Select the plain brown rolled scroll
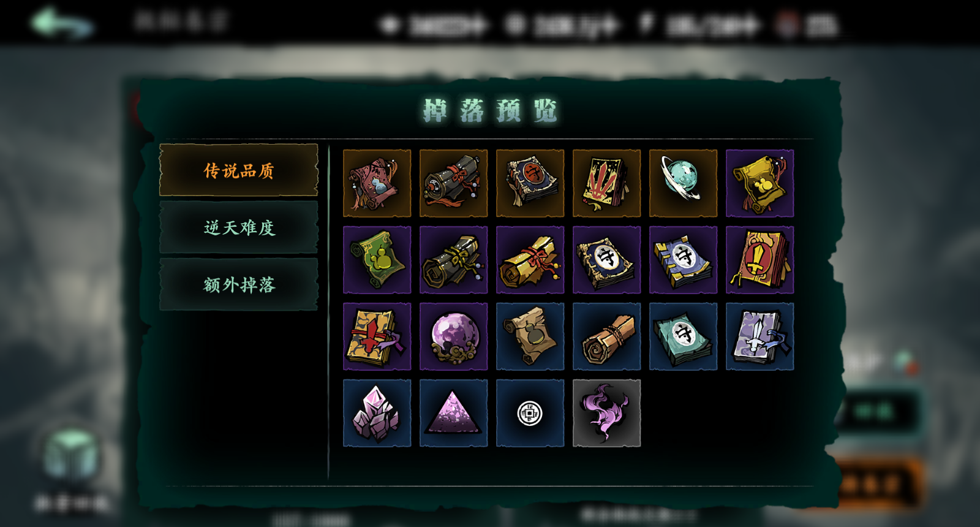 (606, 336)
